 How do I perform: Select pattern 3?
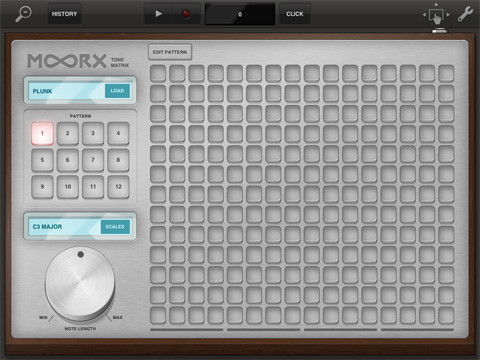(93, 133)
